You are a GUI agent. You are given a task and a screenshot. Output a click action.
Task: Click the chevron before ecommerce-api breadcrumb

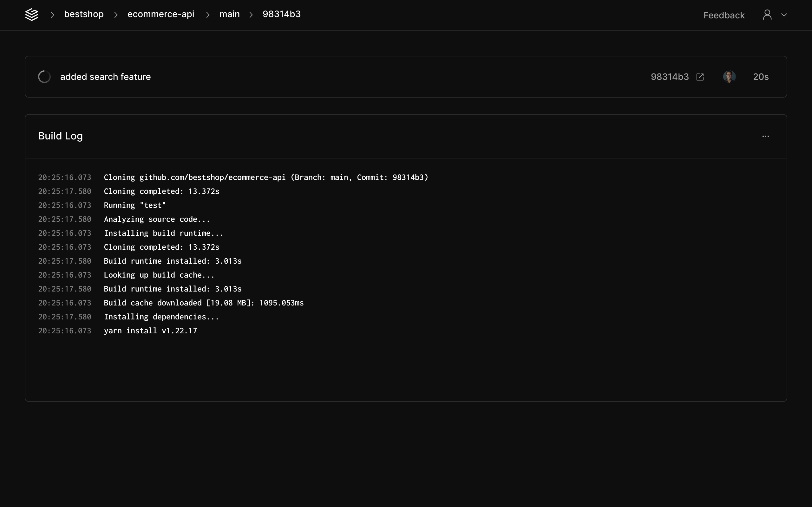116,15
